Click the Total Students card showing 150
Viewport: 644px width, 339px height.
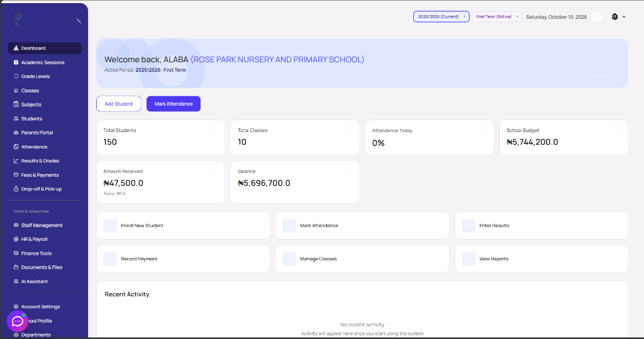tap(160, 137)
